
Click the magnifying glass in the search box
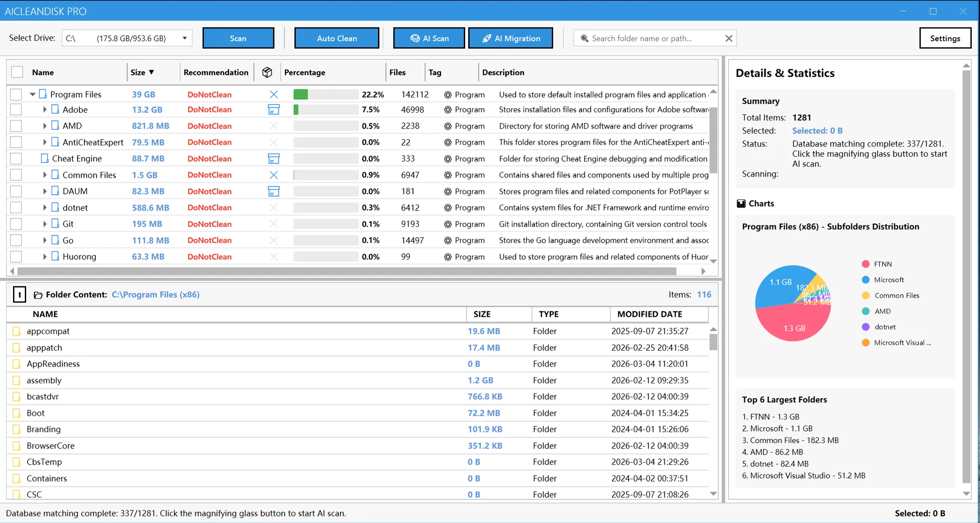tap(585, 38)
